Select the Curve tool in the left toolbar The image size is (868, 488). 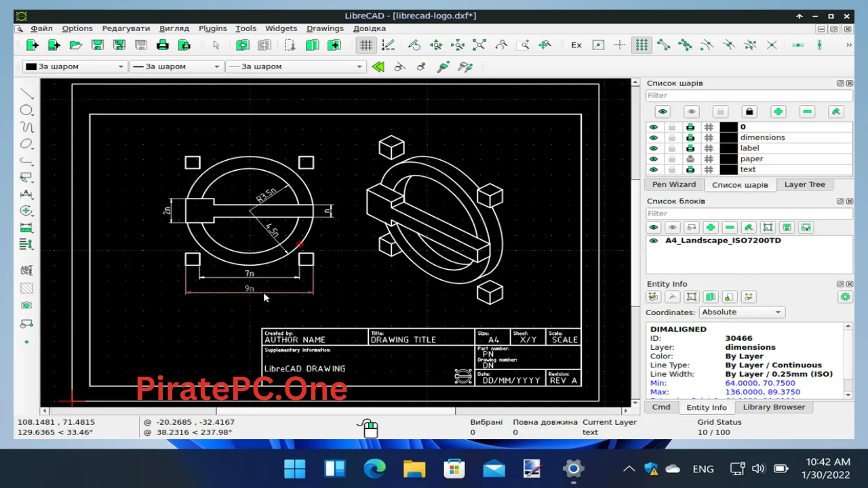pos(26,127)
